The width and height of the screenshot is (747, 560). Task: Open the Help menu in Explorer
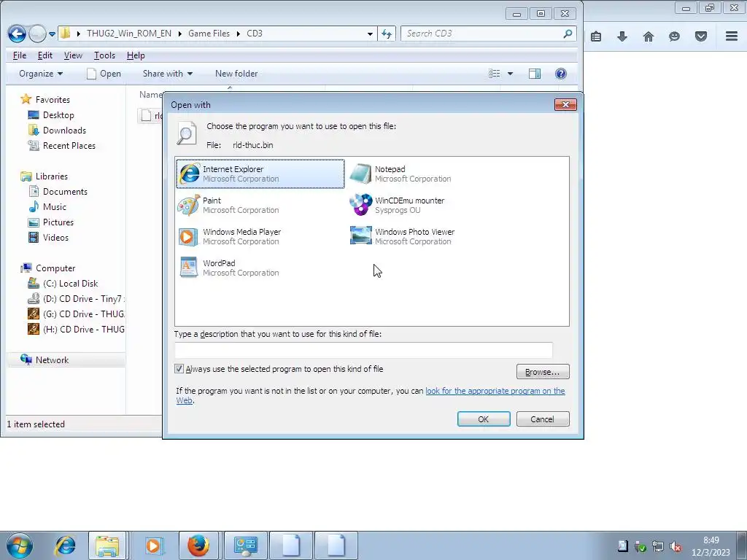pos(136,55)
